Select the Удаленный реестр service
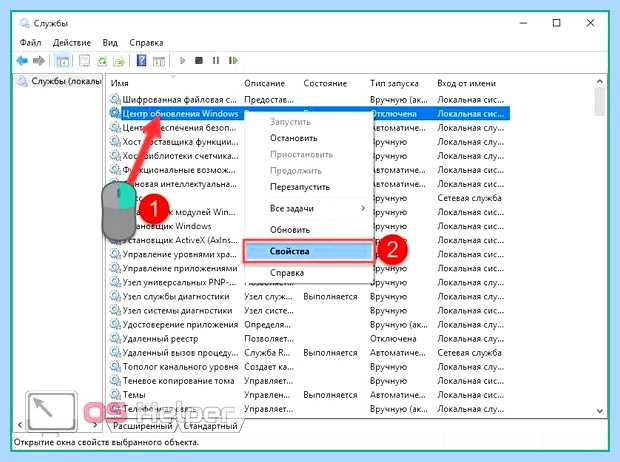 point(310,339)
